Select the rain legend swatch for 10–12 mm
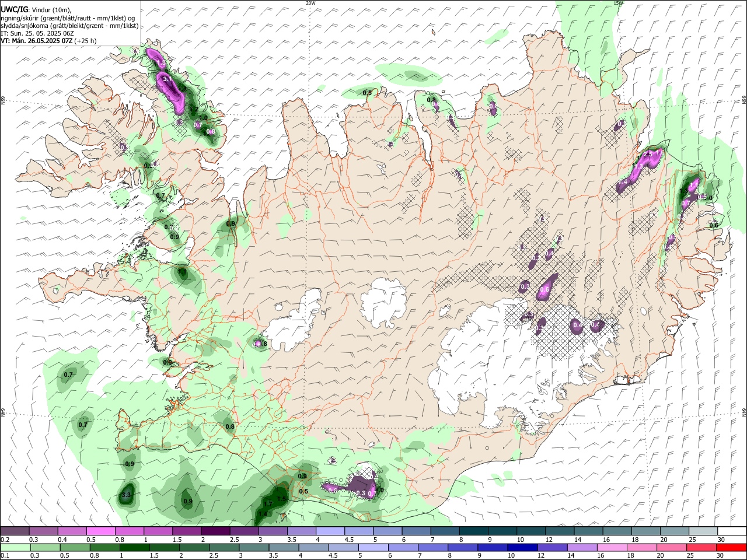This screenshot has height=560, width=747. tap(523, 548)
